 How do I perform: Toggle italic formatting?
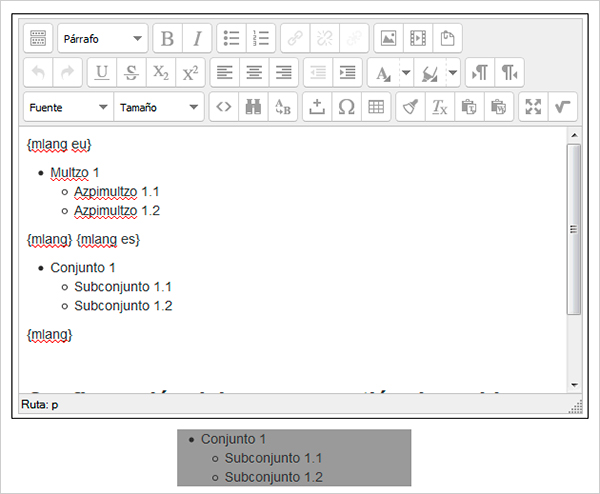coord(197,39)
